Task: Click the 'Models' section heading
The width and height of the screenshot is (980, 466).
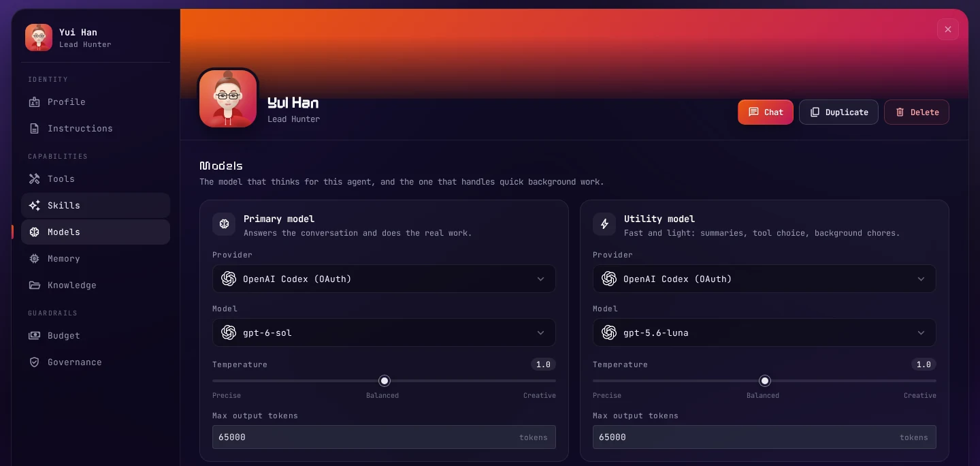Action: click(x=221, y=166)
